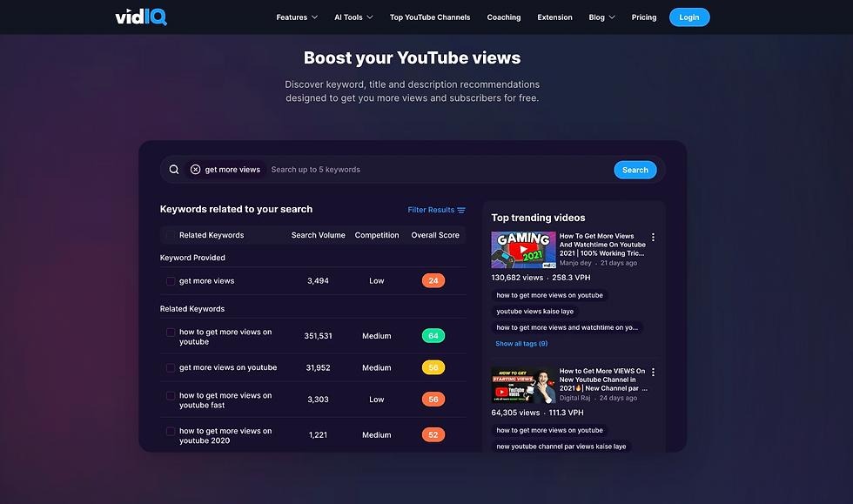Open the Extension page
The height and width of the screenshot is (504, 853).
point(555,17)
